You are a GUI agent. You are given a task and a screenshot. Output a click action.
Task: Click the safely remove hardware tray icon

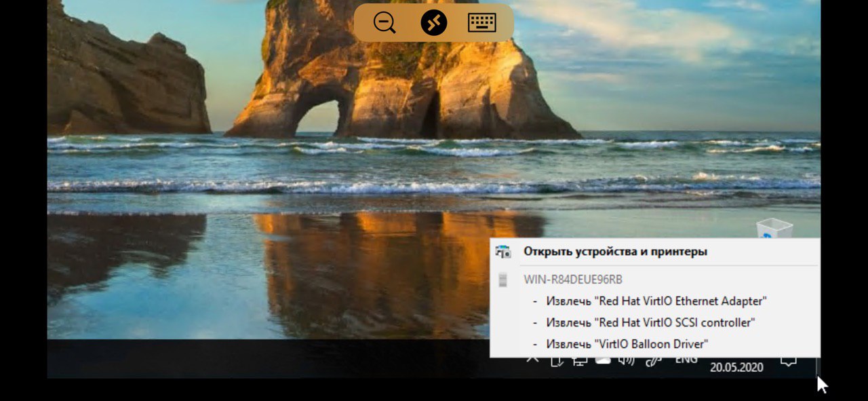pos(556,362)
